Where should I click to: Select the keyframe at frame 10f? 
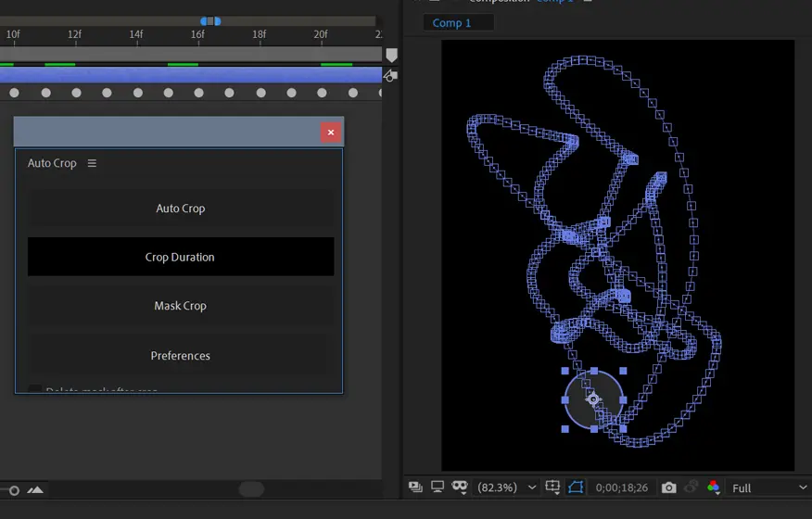point(14,93)
